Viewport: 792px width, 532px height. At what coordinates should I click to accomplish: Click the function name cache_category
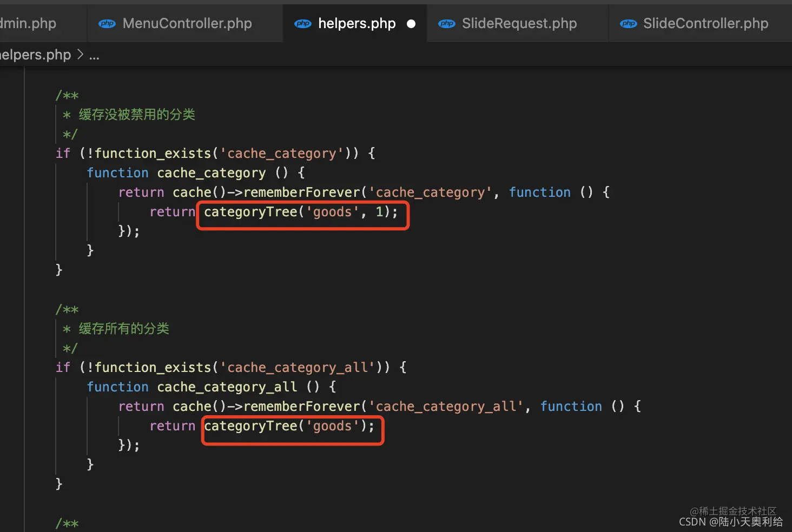[212, 173]
